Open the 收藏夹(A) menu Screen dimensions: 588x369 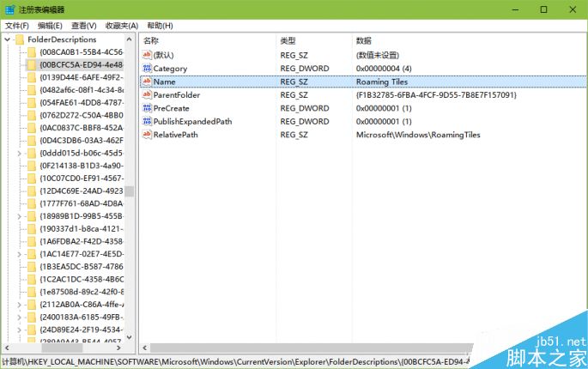tap(122, 26)
